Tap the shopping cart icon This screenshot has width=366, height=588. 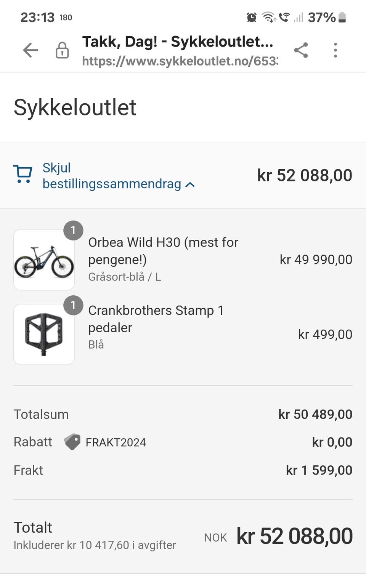click(22, 174)
